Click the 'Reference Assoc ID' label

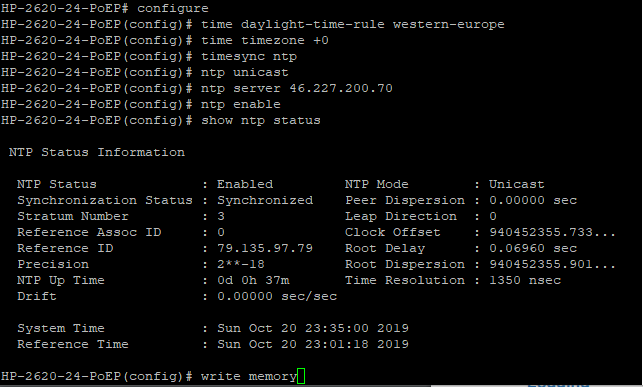(x=89, y=232)
